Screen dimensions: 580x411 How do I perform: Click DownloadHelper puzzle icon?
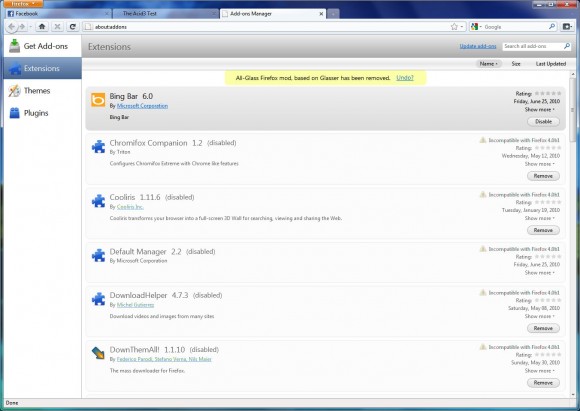[x=98, y=299]
